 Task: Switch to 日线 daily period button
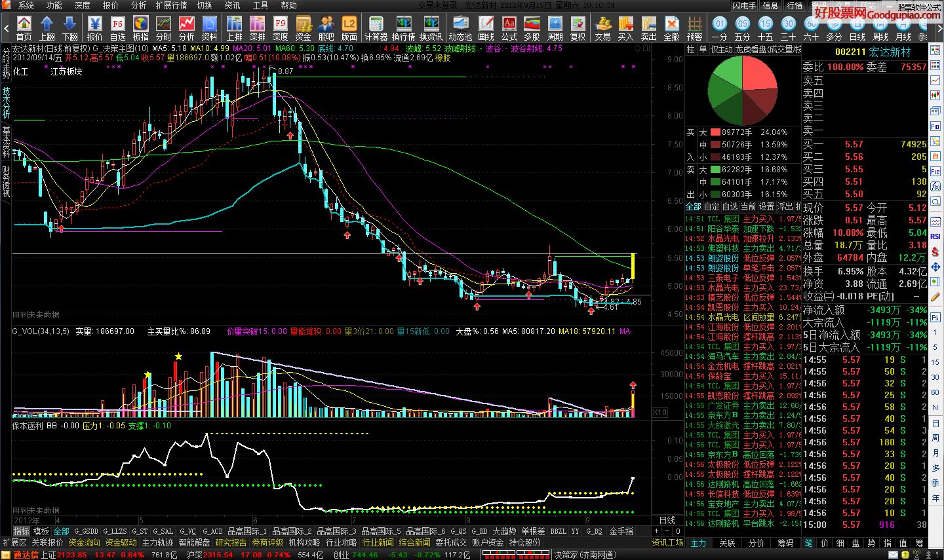click(857, 28)
